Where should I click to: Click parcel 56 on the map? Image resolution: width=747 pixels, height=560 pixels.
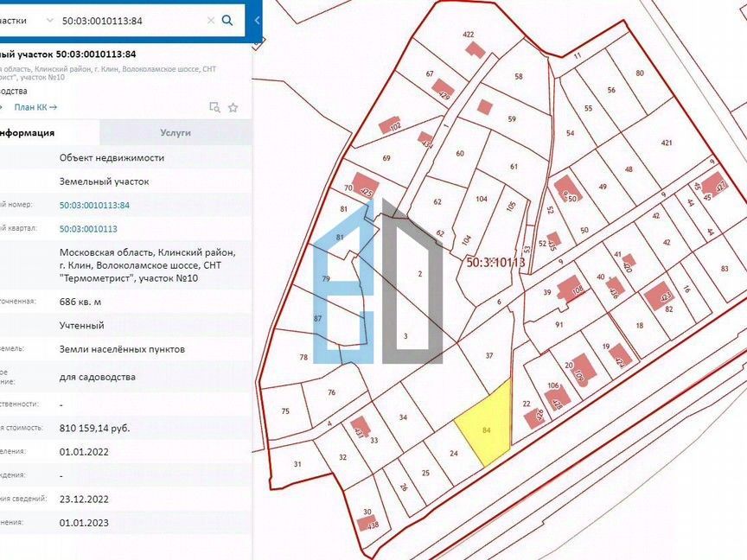coord(611,90)
